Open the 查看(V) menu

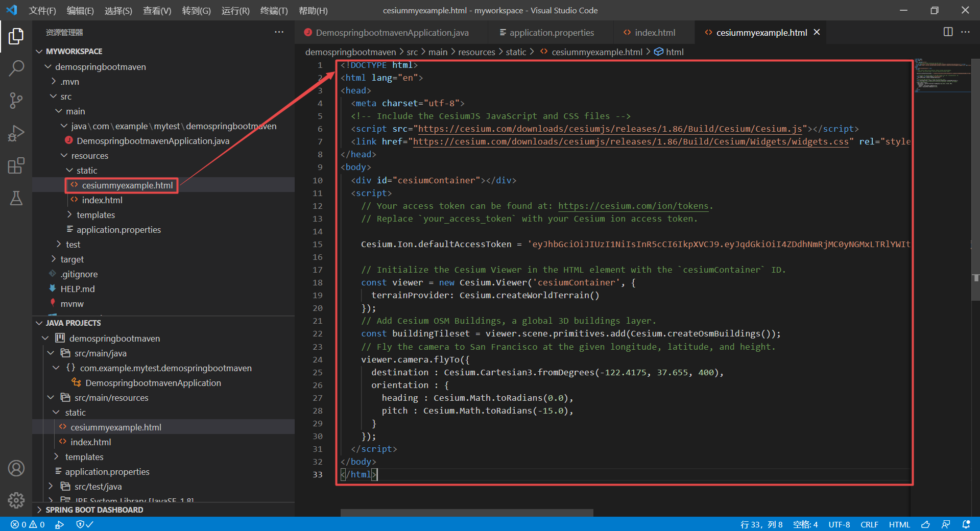coord(157,10)
